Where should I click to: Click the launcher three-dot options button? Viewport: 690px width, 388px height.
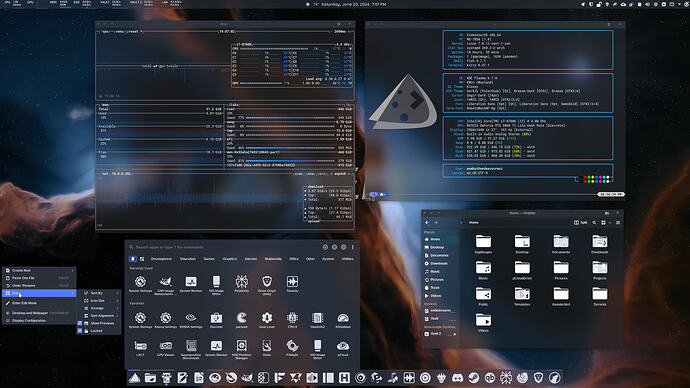pos(352,247)
